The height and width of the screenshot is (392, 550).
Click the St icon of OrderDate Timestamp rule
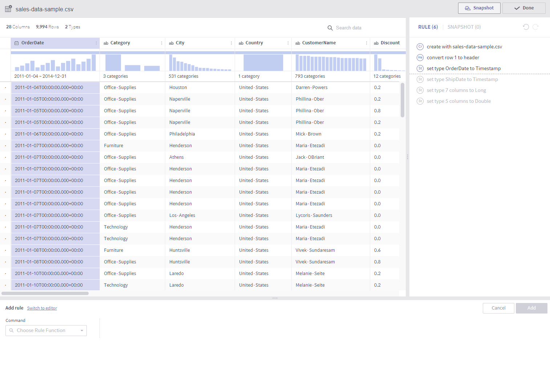tap(420, 68)
